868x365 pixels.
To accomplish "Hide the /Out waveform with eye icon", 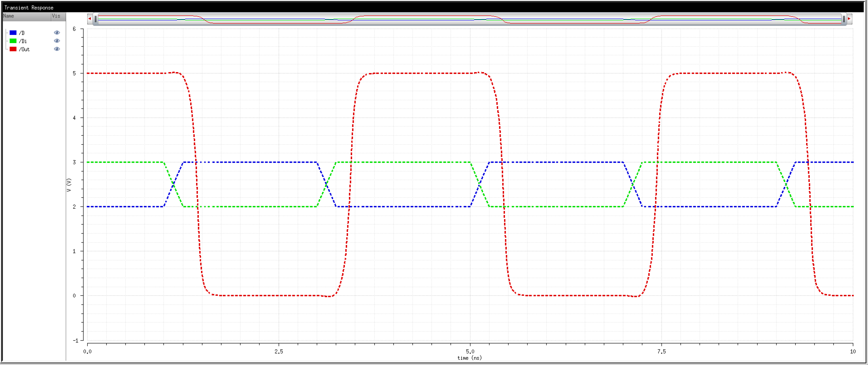I will pyautogui.click(x=57, y=49).
